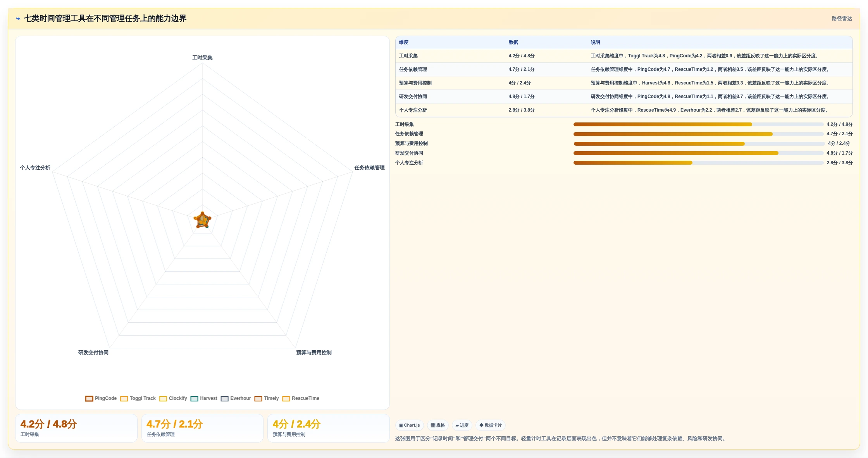Screen dimensions: 868x458
Task: Open the 预算与费用控制 data card
Action: [x=329, y=428]
